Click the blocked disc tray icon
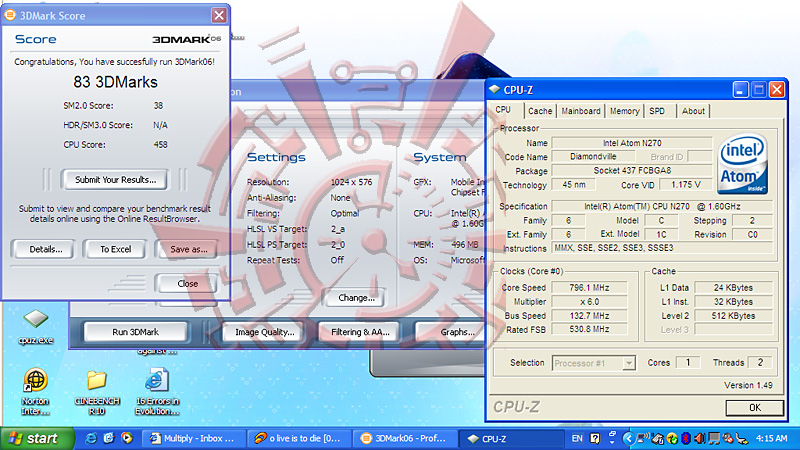 728,438
